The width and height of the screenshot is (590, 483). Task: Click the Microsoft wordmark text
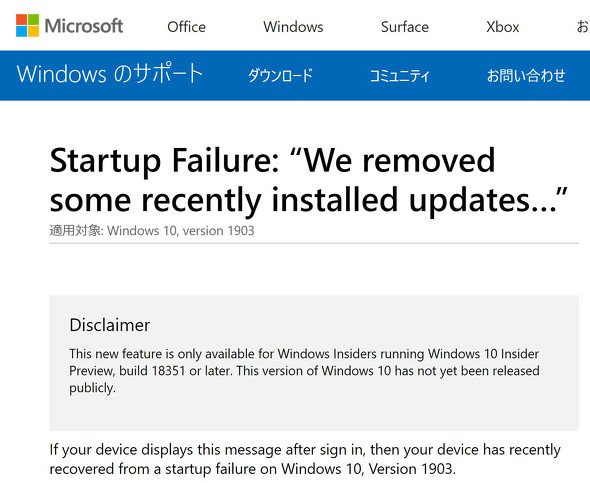[84, 26]
